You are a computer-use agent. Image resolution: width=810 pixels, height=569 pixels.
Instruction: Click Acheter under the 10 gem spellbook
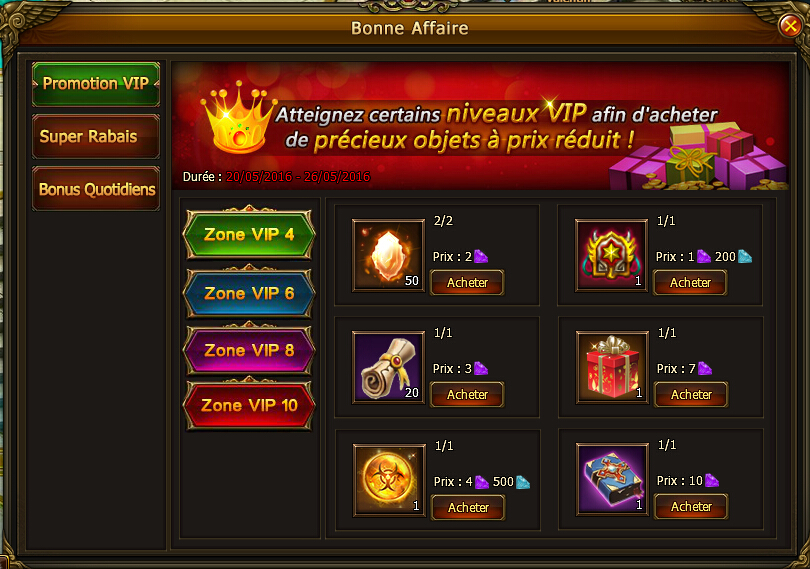[691, 507]
